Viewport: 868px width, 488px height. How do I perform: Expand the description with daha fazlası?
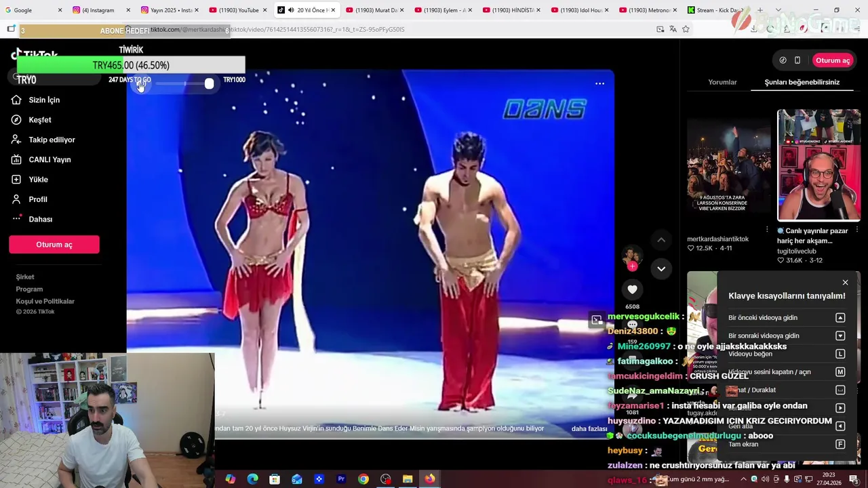[589, 428]
